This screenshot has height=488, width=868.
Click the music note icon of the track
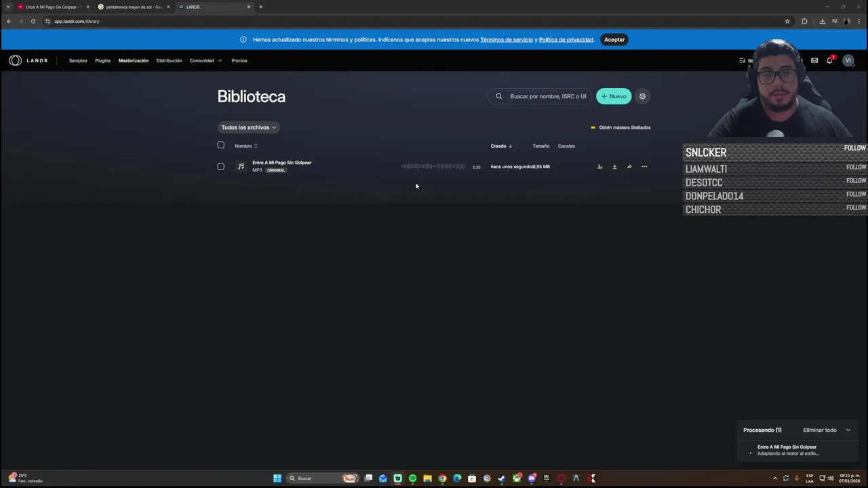tap(241, 167)
